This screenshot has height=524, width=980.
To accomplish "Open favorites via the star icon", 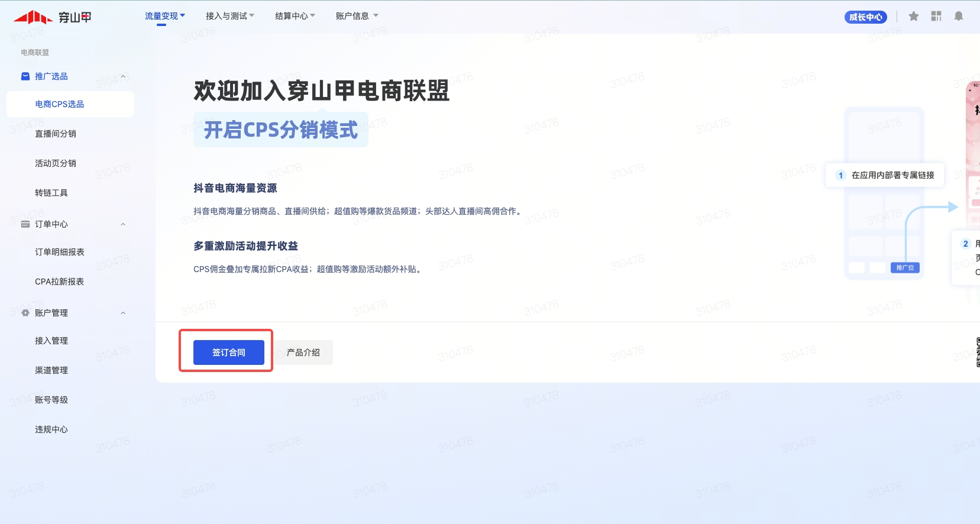I will pyautogui.click(x=914, y=17).
